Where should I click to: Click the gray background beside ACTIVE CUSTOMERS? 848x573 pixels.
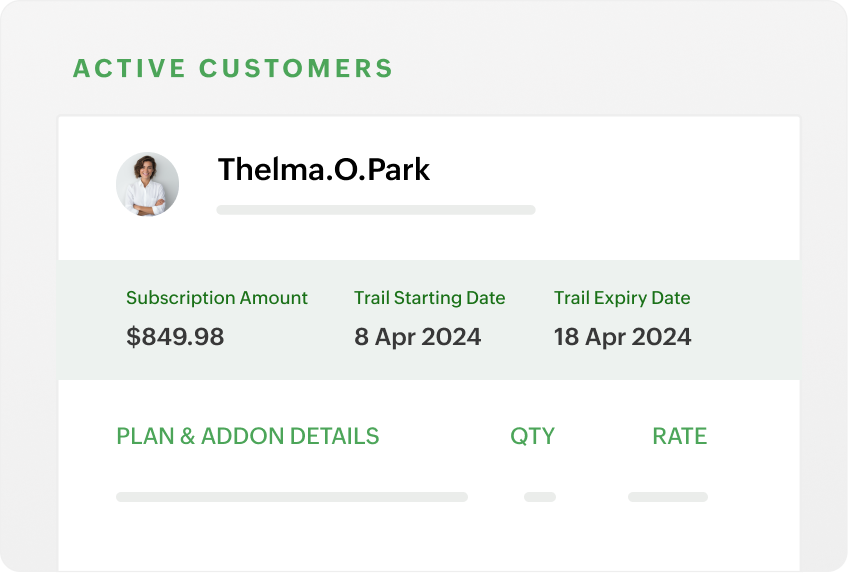point(600,69)
